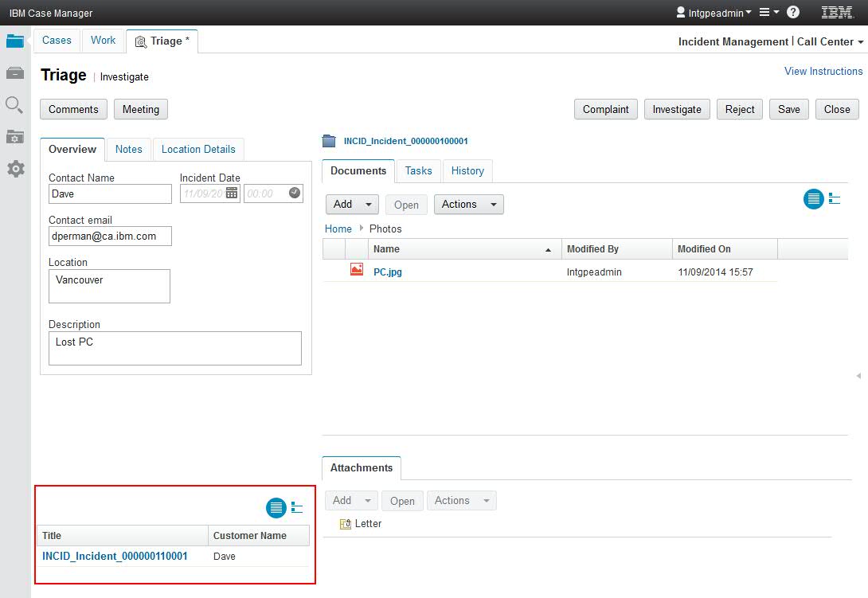
Task: Click the Description text area
Action: (175, 348)
